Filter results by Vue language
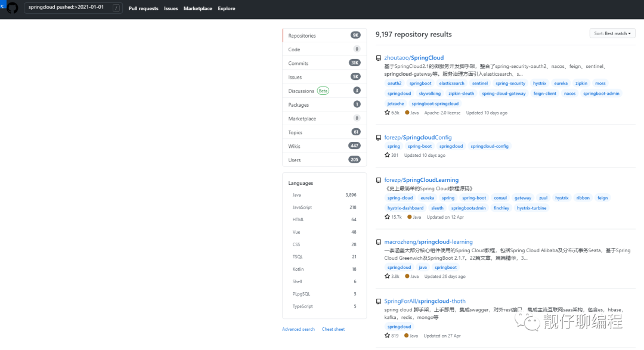The image size is (644, 350). tap(324, 232)
